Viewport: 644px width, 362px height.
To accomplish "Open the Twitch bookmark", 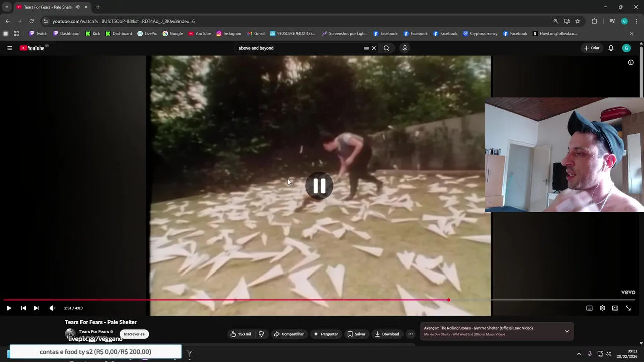I will pos(38,34).
